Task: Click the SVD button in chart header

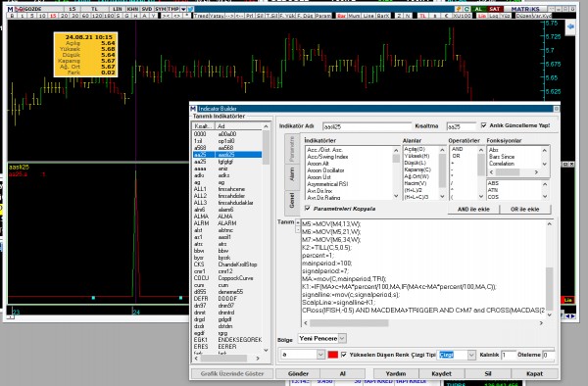Action: [x=146, y=9]
